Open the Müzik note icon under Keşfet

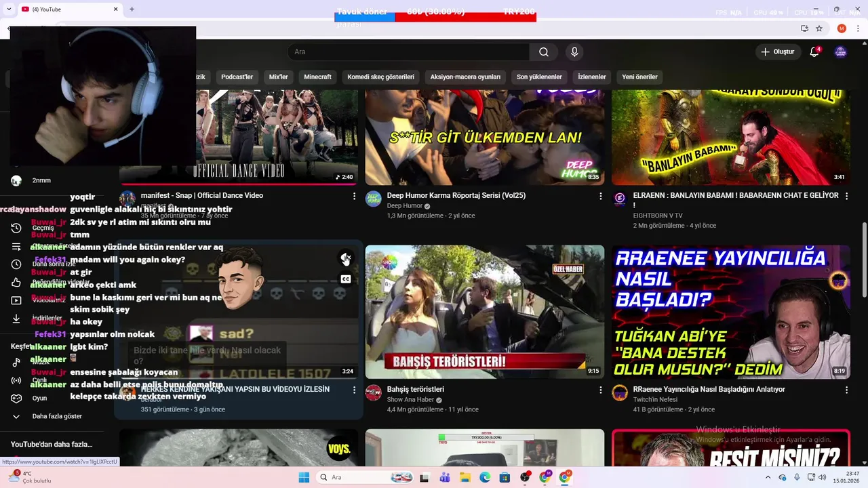tap(16, 363)
